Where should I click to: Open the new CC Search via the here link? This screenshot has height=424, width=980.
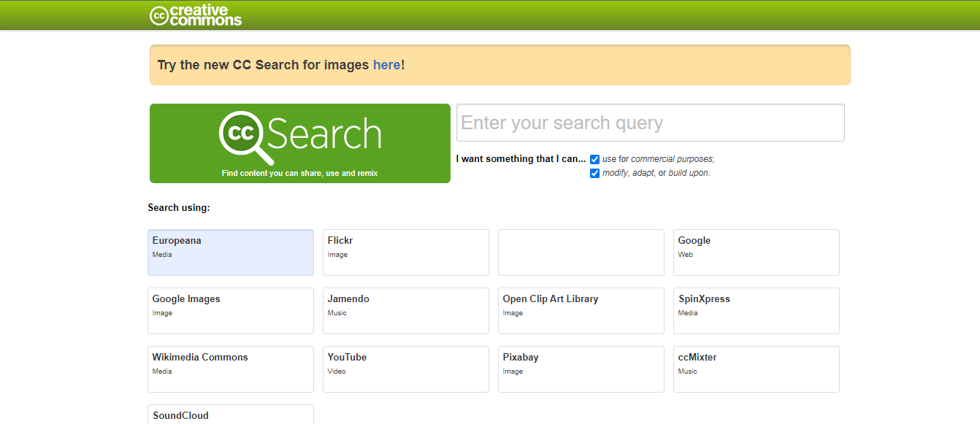click(386, 65)
